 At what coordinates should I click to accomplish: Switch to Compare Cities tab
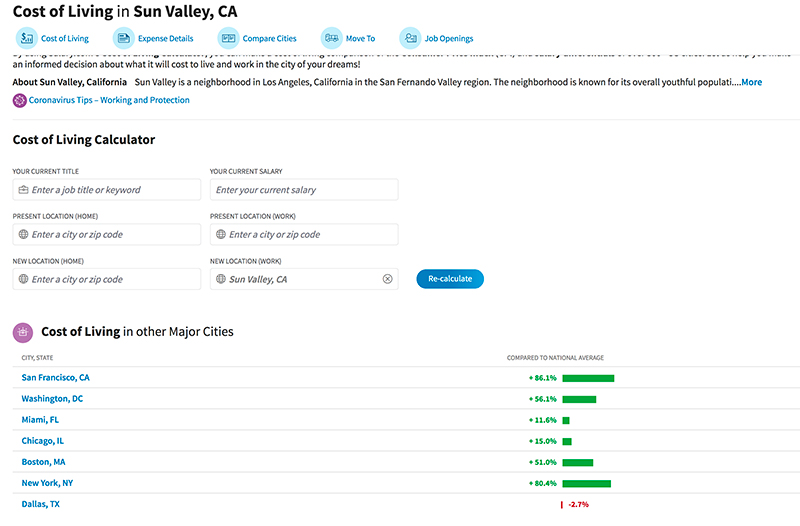[x=269, y=38]
